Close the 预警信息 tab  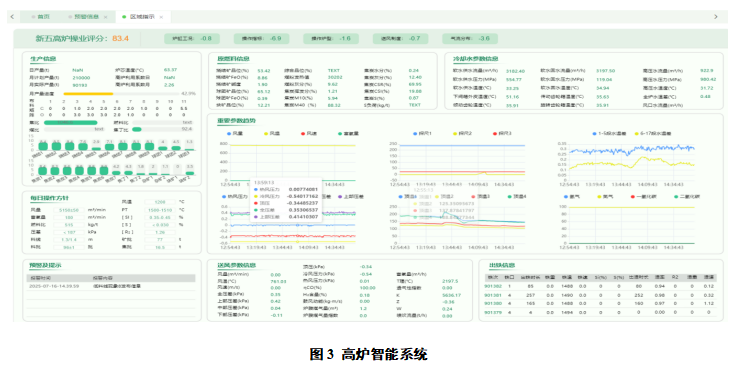coord(106,17)
